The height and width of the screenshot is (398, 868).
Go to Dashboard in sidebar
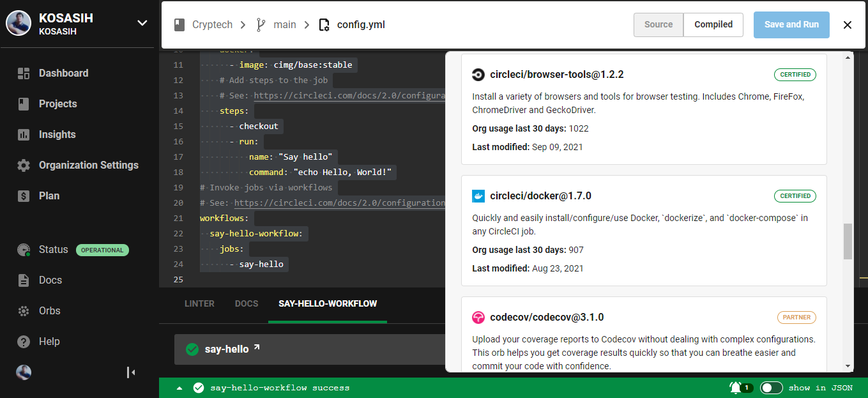64,73
